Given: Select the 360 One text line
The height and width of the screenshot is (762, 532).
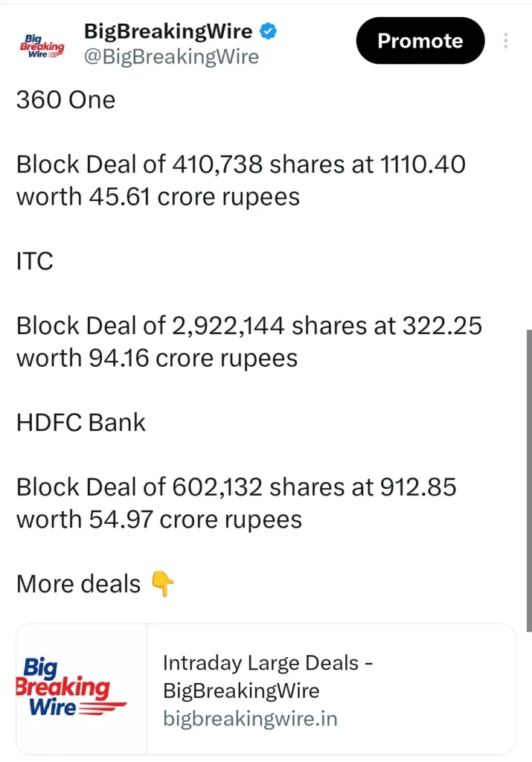Looking at the screenshot, I should click(65, 100).
